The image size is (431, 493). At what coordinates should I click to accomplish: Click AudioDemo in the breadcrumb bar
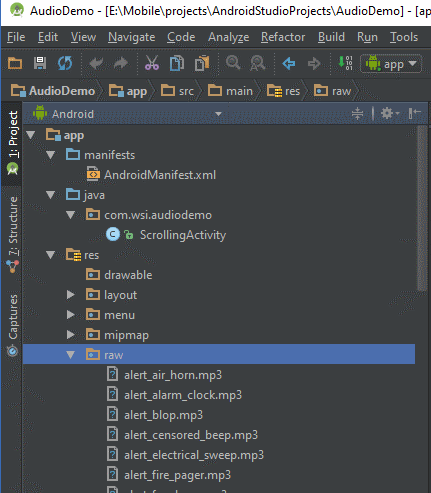(x=53, y=91)
